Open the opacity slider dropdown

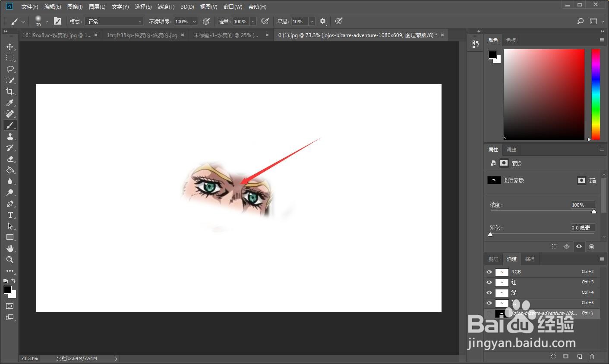click(194, 22)
